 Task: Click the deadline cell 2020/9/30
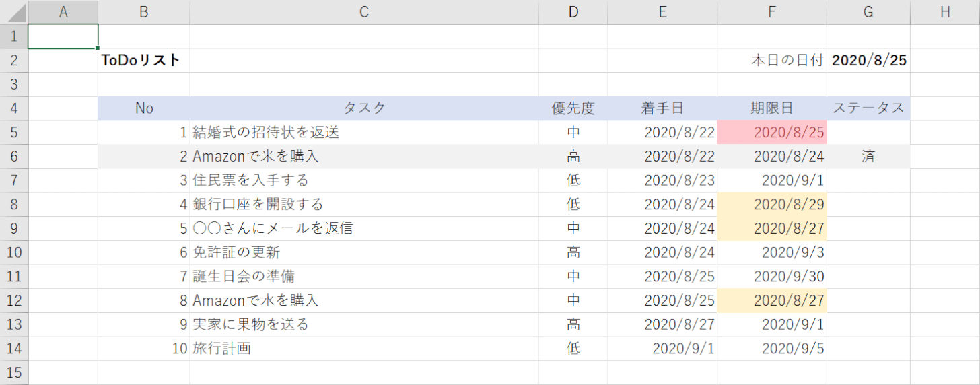point(772,277)
